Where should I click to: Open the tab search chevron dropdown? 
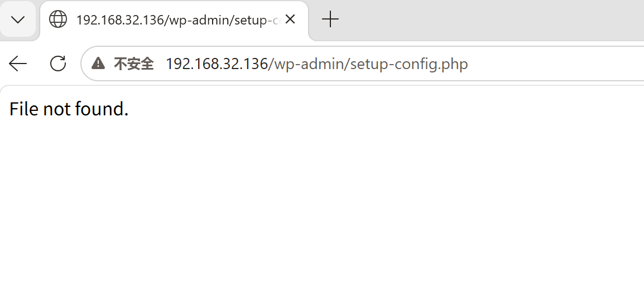tap(18, 19)
